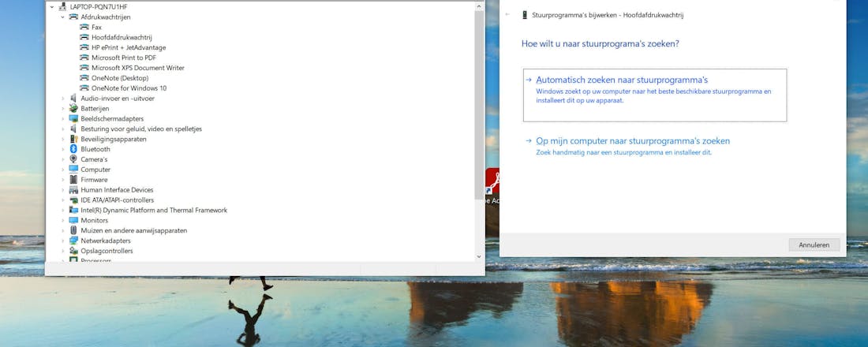The width and height of the screenshot is (868, 347).
Task: Click the Audio-invoer en -uitvoer speaker icon
Action: point(73,98)
